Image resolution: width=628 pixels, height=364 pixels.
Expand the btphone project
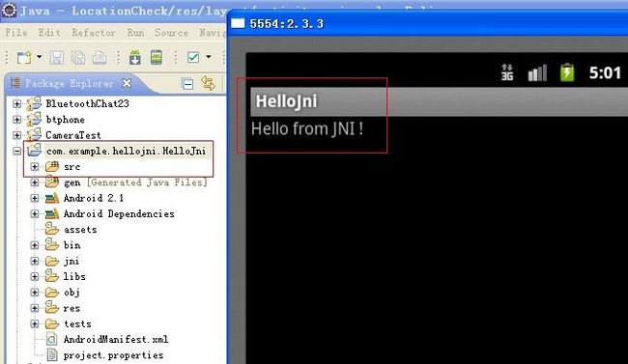(16, 120)
